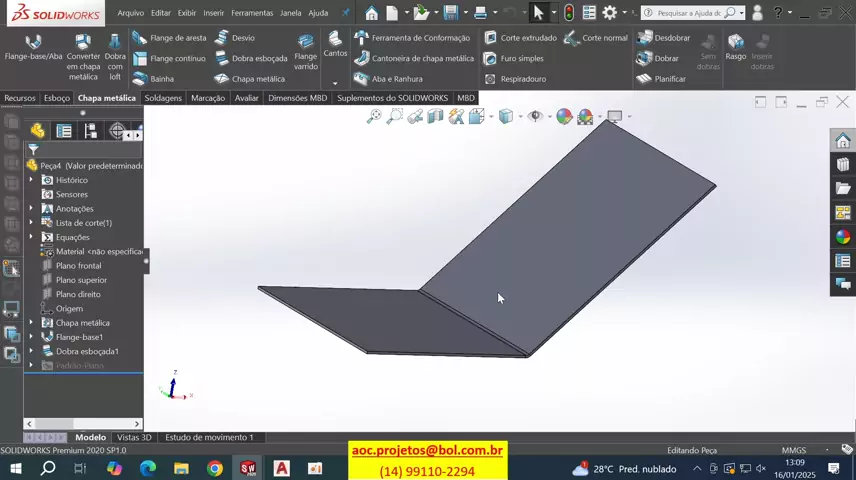Screen dimensions: 856x480
Task: Click the Flange-base/Aba tool
Action: pyautogui.click(x=33, y=48)
